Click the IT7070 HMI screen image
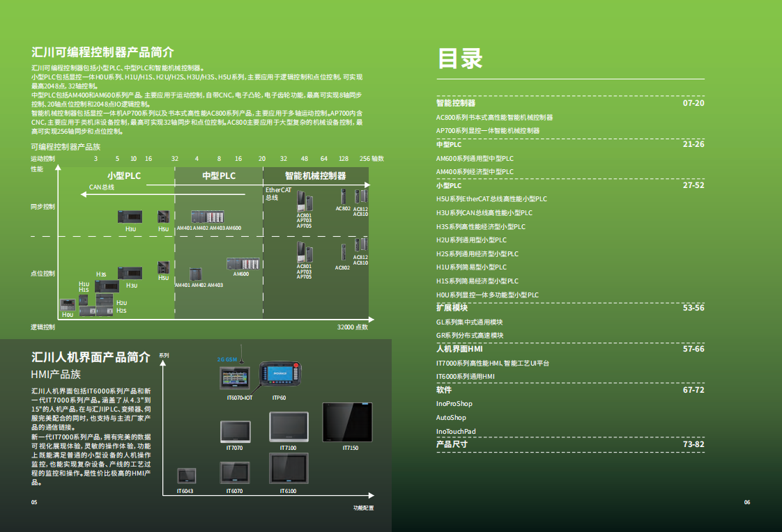The width and height of the screenshot is (782, 532). (x=235, y=431)
